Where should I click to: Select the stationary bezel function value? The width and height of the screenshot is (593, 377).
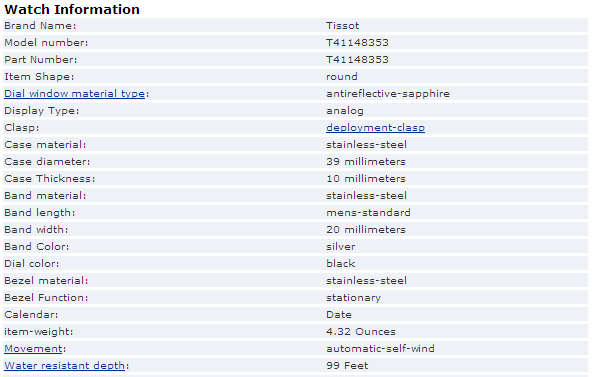pyautogui.click(x=353, y=298)
